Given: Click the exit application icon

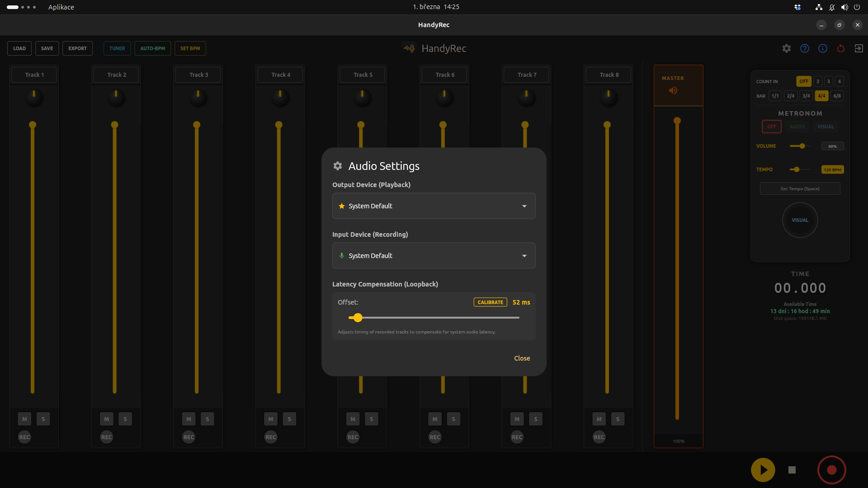Looking at the screenshot, I should pos(859,48).
